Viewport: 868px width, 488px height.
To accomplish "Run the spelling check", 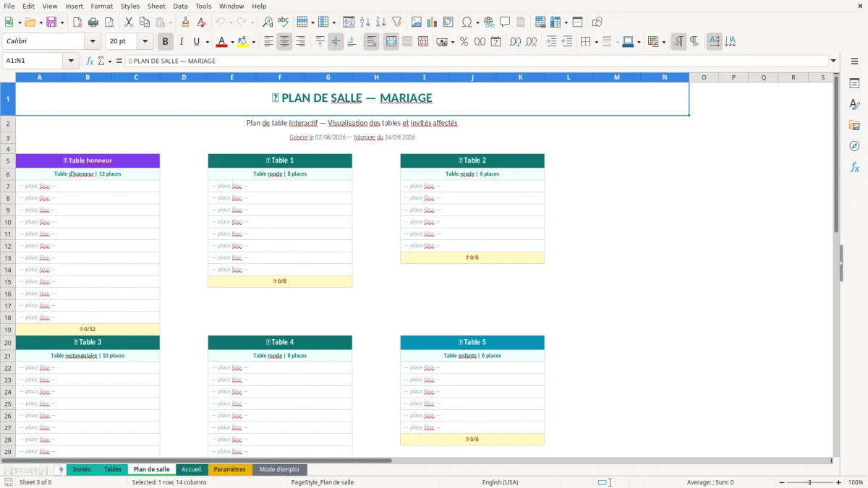I will [x=284, y=22].
